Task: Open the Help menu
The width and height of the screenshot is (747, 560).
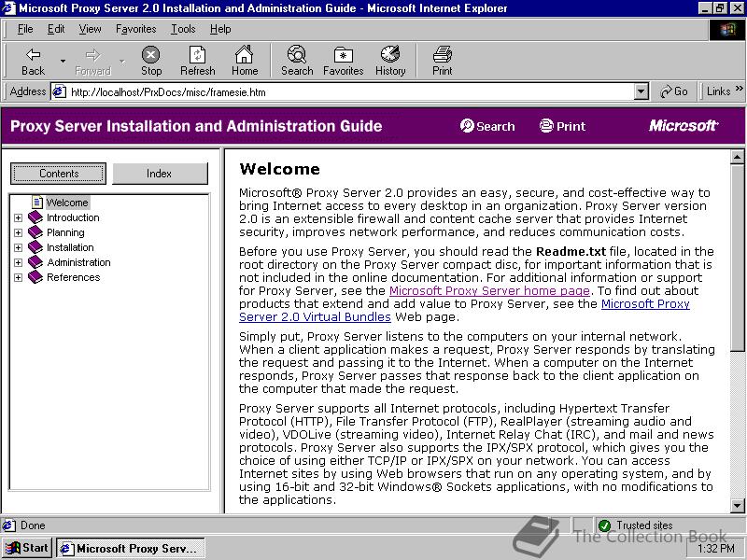Action: (220, 29)
